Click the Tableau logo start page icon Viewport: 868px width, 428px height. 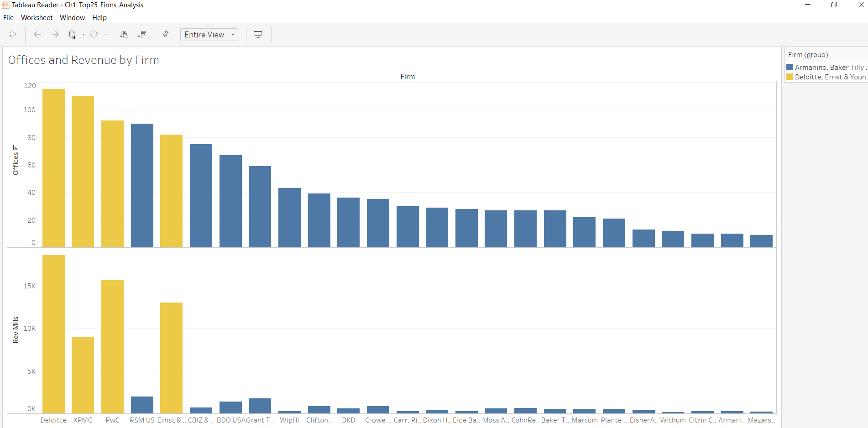pyautogui.click(x=12, y=34)
